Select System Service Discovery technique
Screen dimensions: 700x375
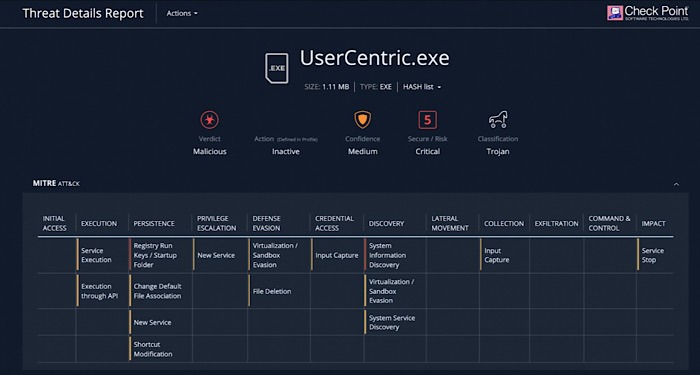click(x=392, y=322)
